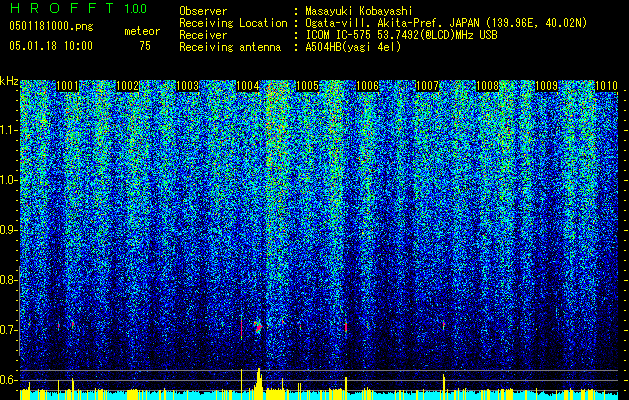Click the HROFFT 1.0.0 title text
The width and height of the screenshot is (629, 400).
[78, 8]
